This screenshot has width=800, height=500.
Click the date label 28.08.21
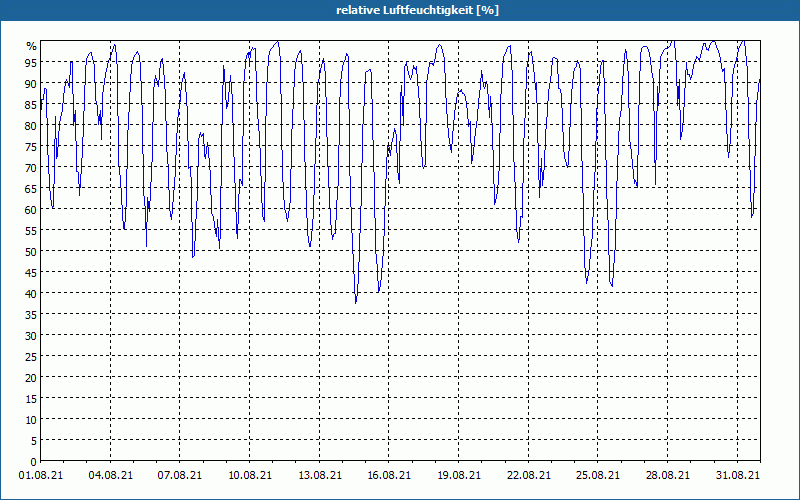[667, 475]
